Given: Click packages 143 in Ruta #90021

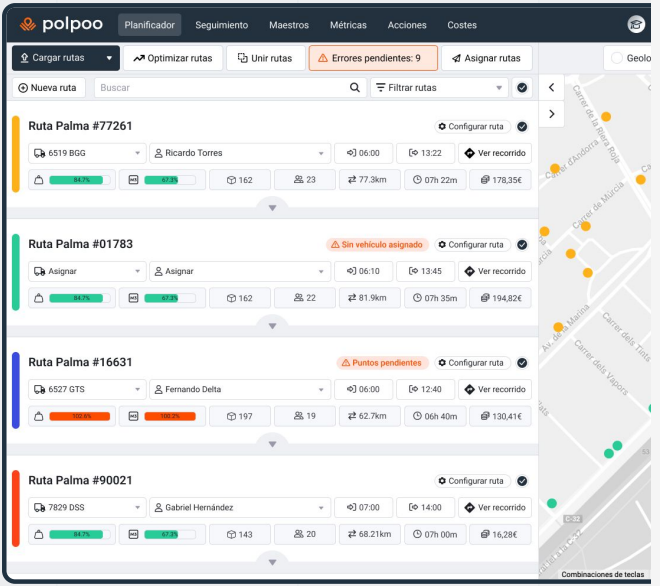Looking at the screenshot, I should pos(240,534).
